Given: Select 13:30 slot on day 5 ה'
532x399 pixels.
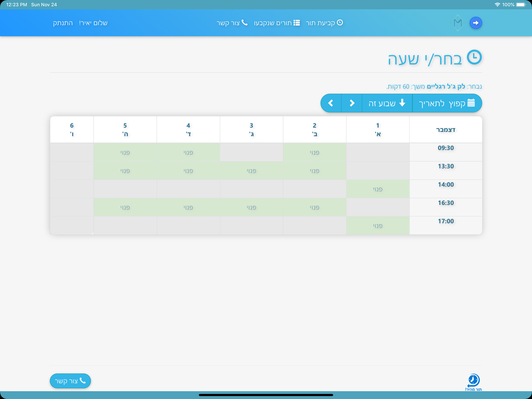Looking at the screenshot, I should [125, 171].
